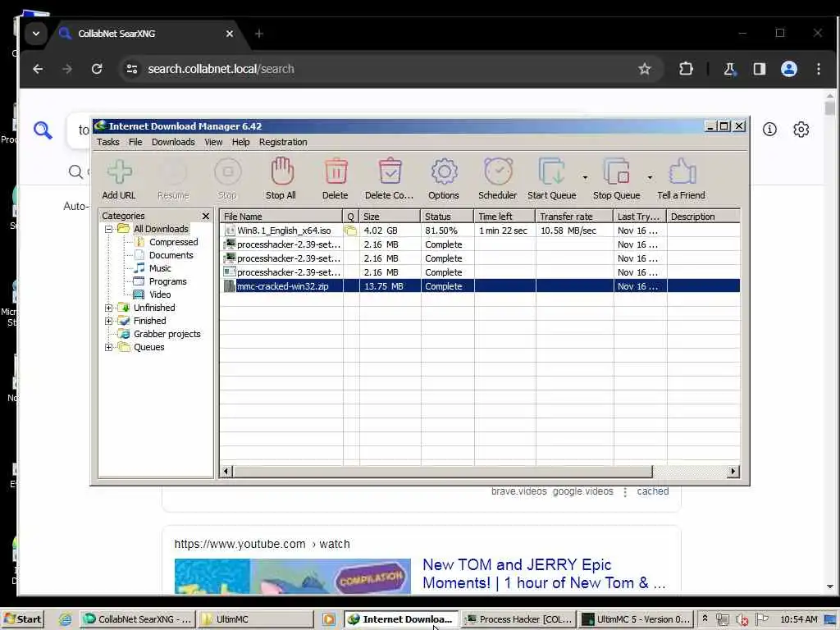Click SearXNG info icon
The image size is (840, 630).
[x=769, y=130]
